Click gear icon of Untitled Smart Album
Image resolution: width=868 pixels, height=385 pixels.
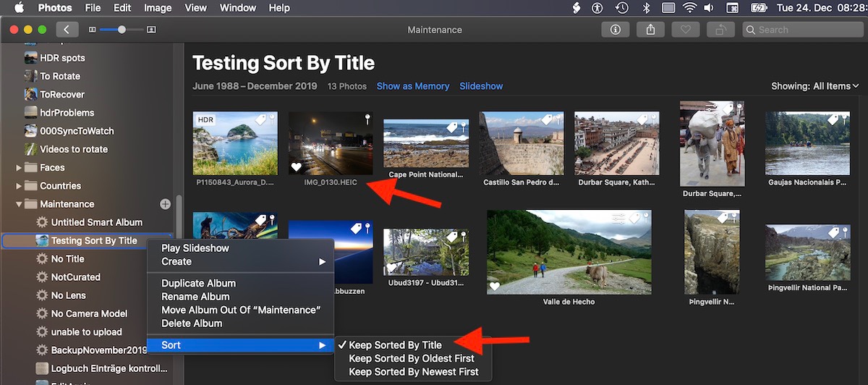(42, 222)
